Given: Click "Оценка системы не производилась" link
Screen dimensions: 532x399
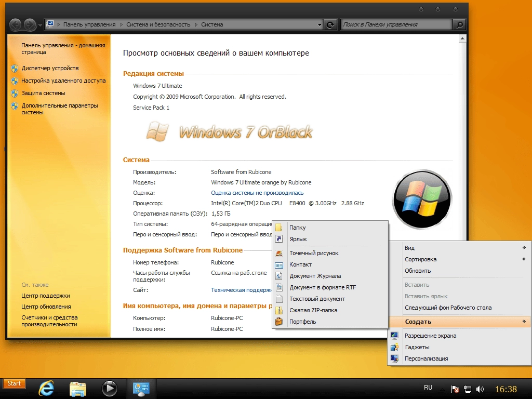Looking at the screenshot, I should click(x=257, y=193).
